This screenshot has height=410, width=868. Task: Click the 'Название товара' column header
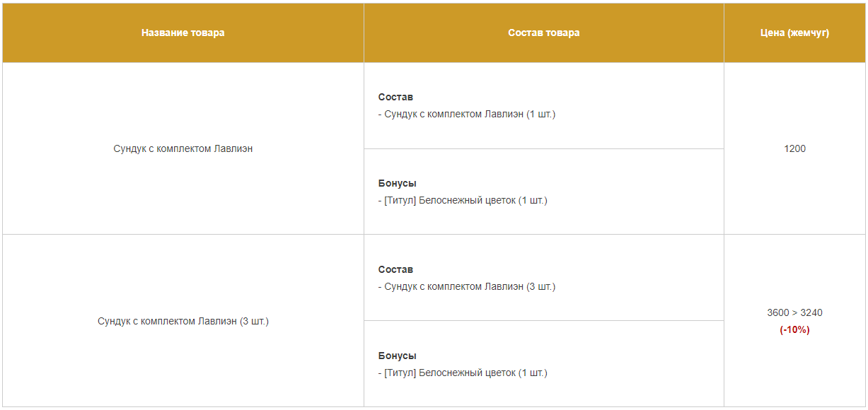point(183,33)
